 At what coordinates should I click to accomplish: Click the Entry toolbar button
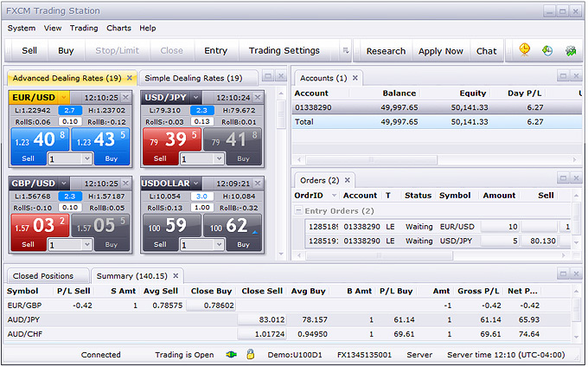pos(215,51)
